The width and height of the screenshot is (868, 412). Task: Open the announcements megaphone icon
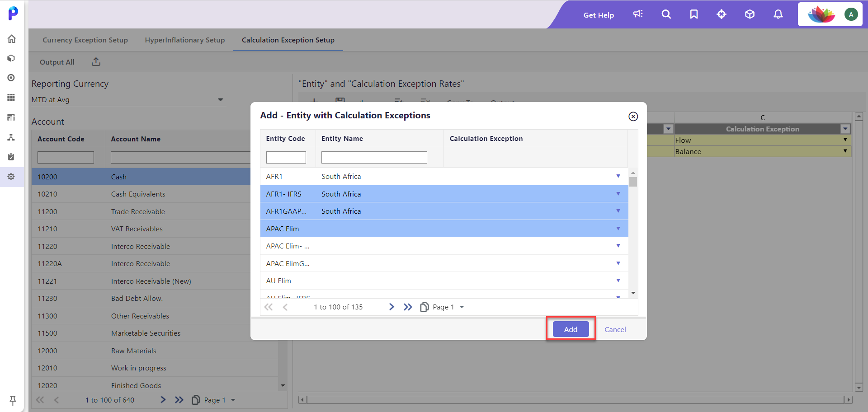pyautogui.click(x=638, y=14)
